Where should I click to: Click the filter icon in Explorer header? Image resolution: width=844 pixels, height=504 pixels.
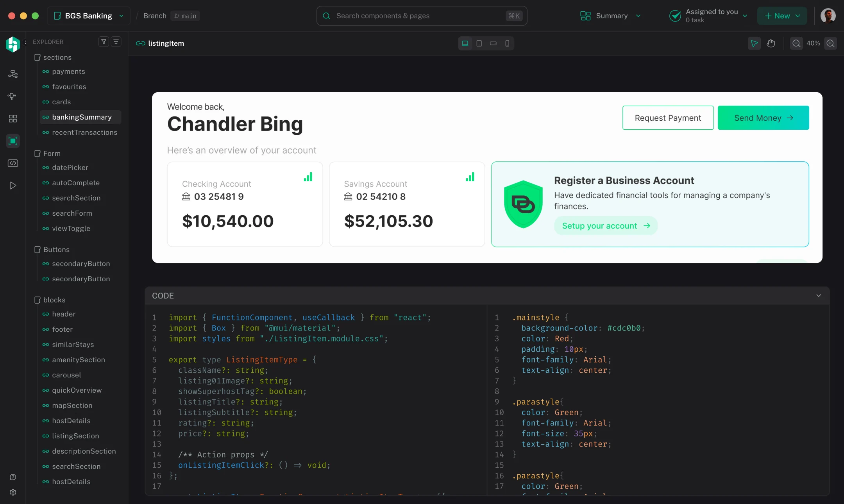click(x=104, y=42)
